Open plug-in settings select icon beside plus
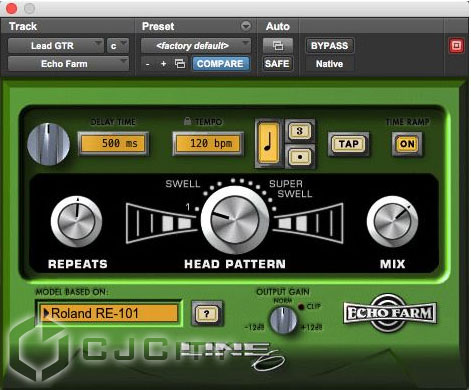Image resolution: width=471 pixels, height=390 pixels. point(180,64)
